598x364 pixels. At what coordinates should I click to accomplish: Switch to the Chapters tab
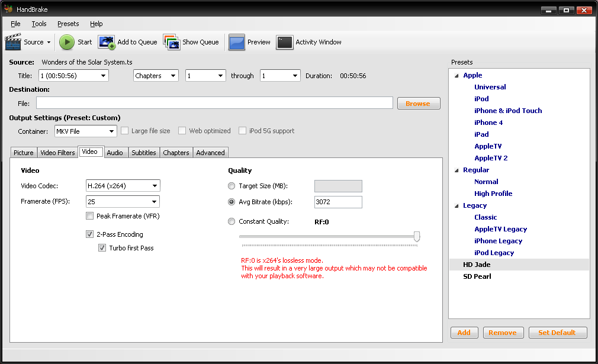click(176, 153)
